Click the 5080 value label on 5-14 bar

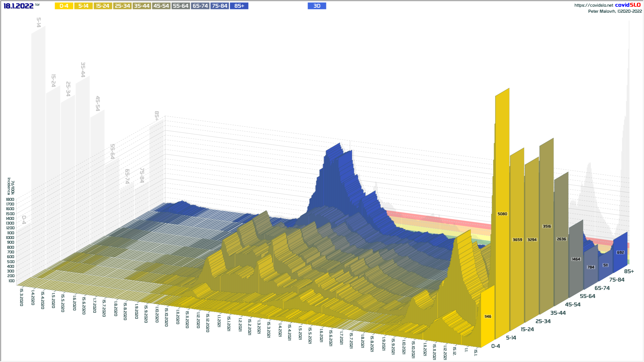tap(502, 214)
